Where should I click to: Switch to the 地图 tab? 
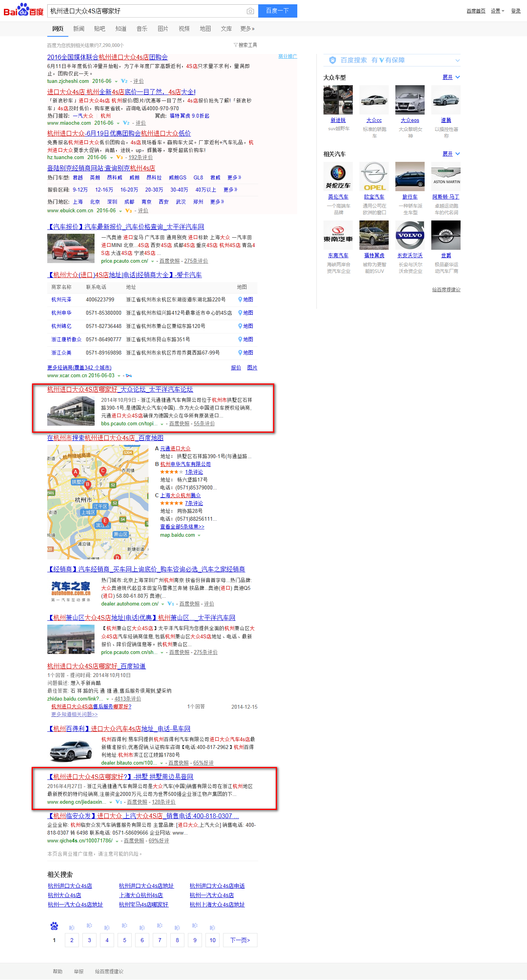click(x=205, y=29)
